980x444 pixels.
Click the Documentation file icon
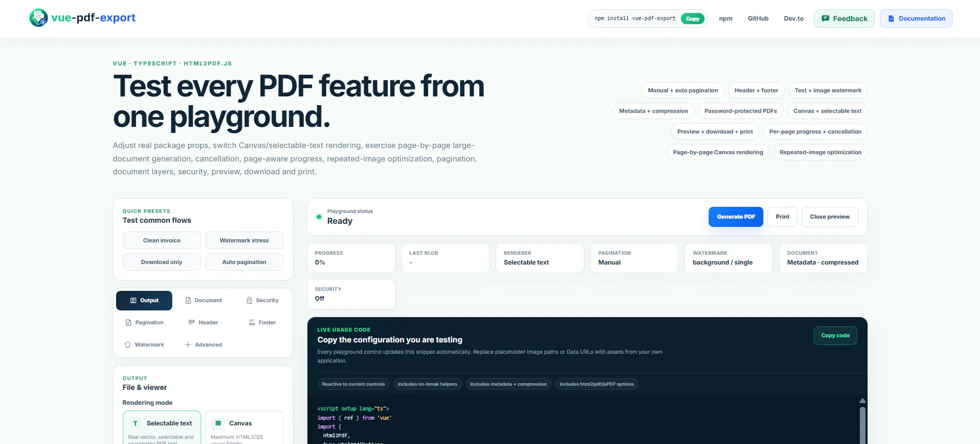[891, 19]
